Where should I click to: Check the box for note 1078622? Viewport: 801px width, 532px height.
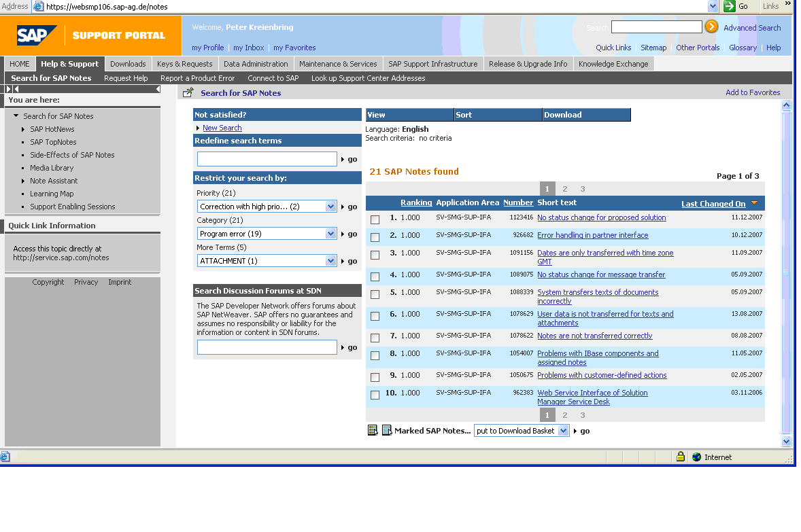click(x=375, y=338)
